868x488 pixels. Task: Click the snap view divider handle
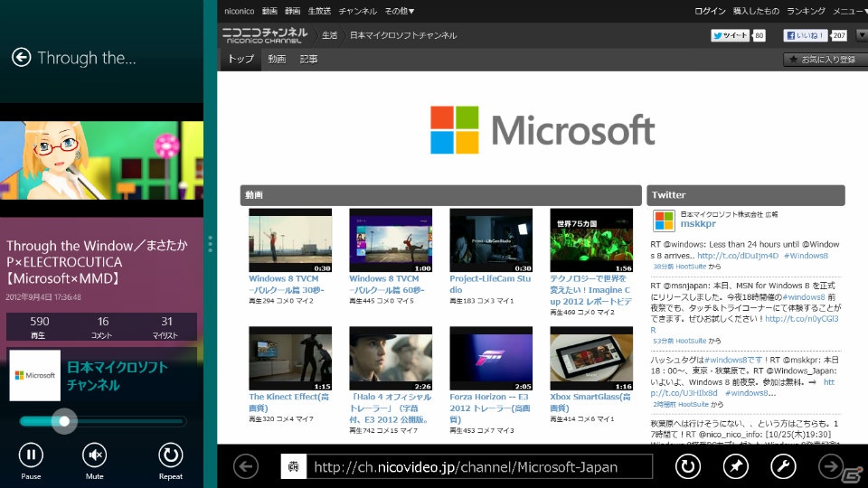pos(211,244)
